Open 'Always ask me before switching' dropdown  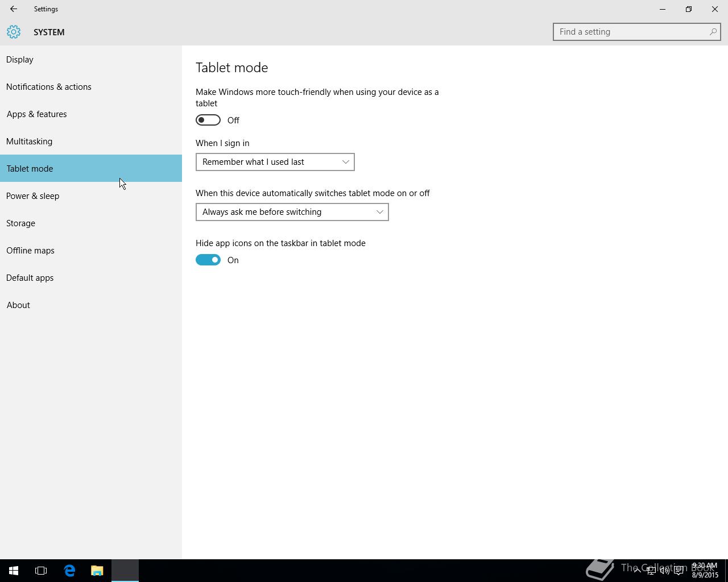click(292, 212)
